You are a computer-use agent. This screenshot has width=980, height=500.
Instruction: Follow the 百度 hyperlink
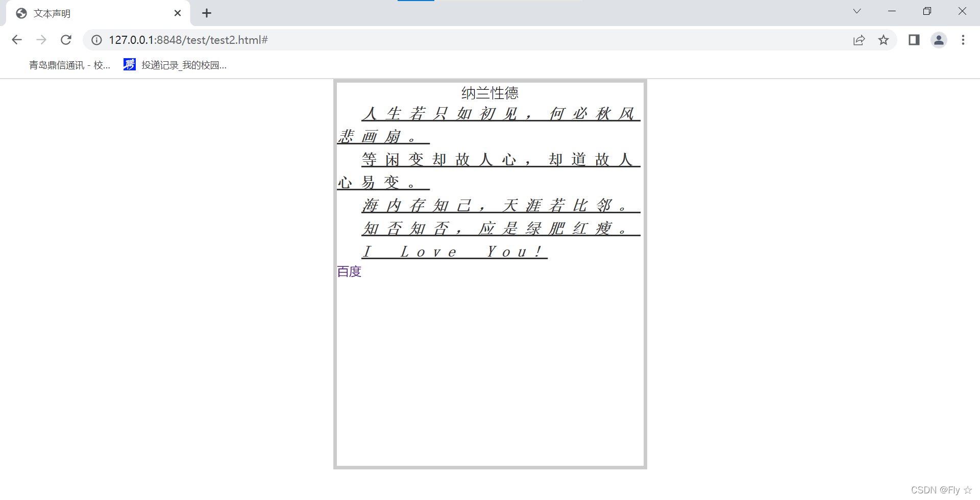(349, 271)
